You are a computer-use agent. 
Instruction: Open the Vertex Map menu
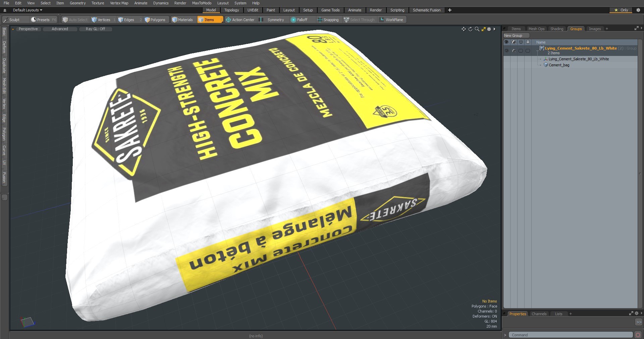point(119,3)
